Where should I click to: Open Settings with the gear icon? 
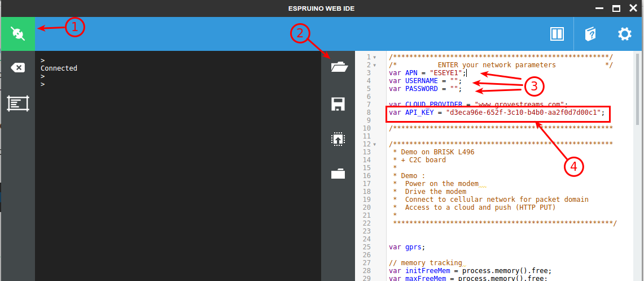point(624,34)
